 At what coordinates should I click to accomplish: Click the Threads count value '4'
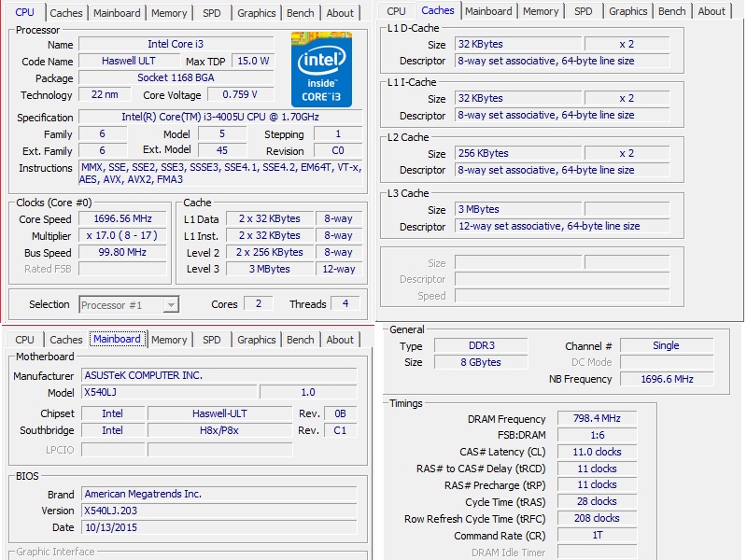point(345,304)
